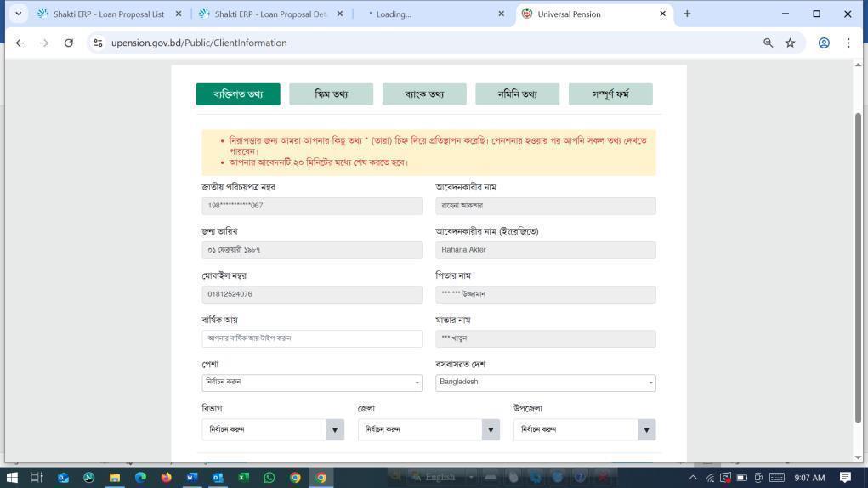View site information icon beside URL
The image size is (868, 488).
(98, 43)
